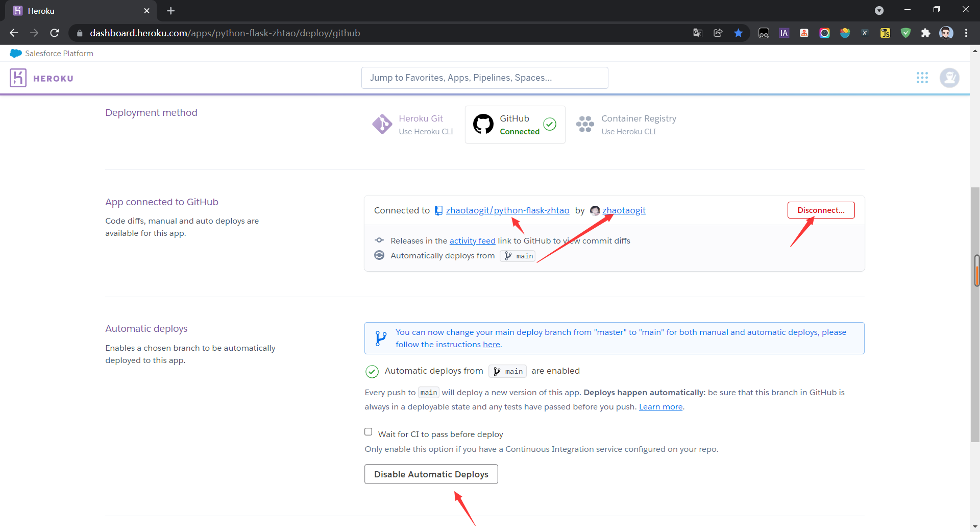Viewport: 980px width, 532px height.
Task: Click the automatic deploy sync icon
Action: 379,255
